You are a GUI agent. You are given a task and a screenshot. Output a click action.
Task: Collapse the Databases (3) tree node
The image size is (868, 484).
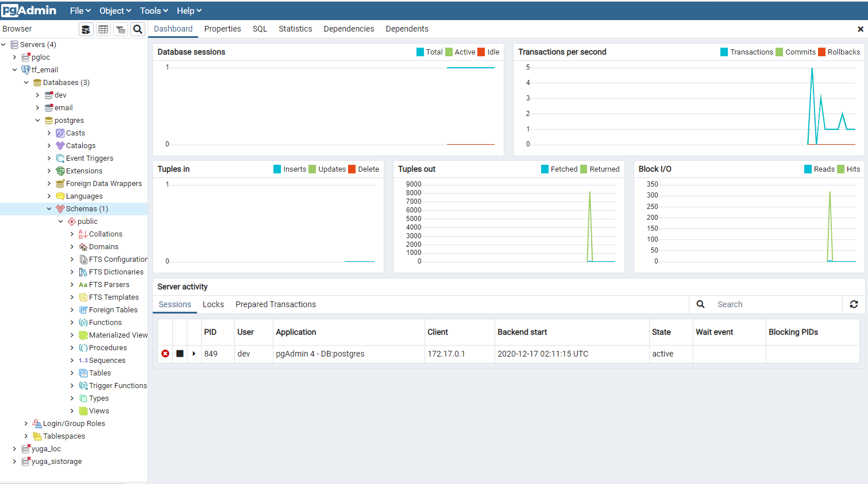[25, 82]
